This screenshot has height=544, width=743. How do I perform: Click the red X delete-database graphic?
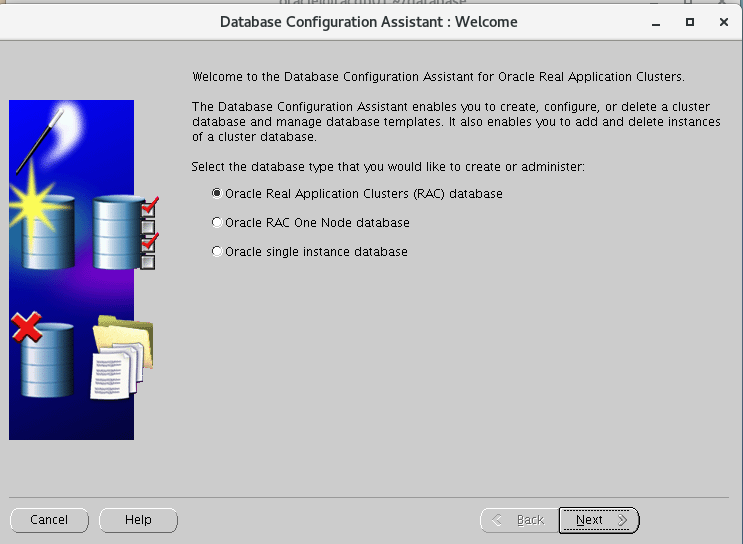[43, 354]
